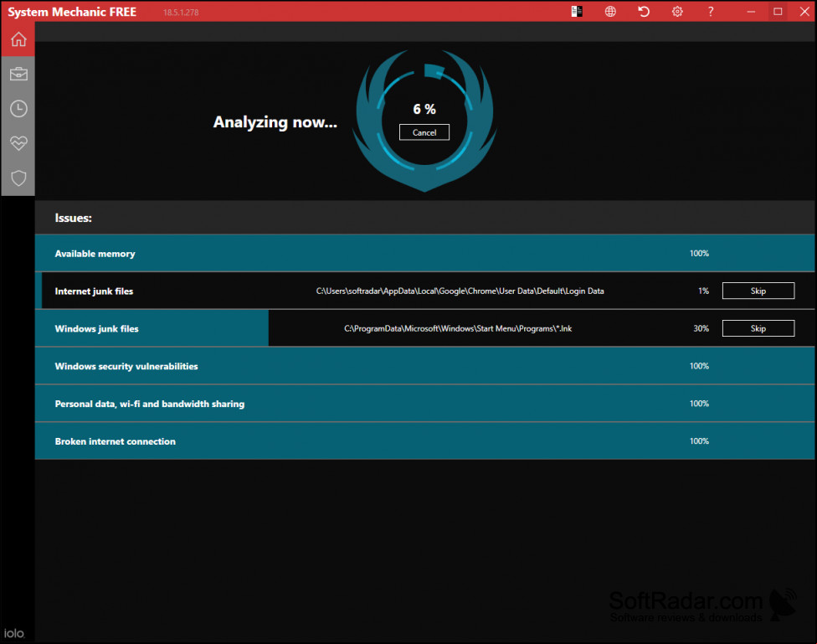Cancel the running analysis
Screen dimensions: 817x644
[x=424, y=132]
